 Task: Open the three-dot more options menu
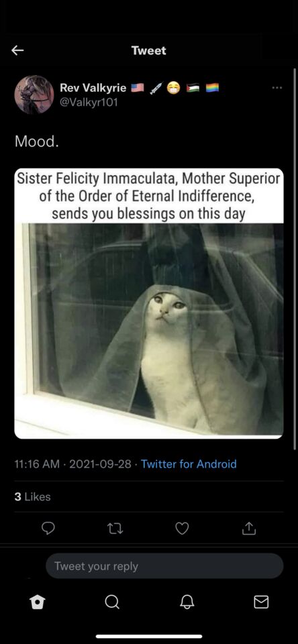277,87
